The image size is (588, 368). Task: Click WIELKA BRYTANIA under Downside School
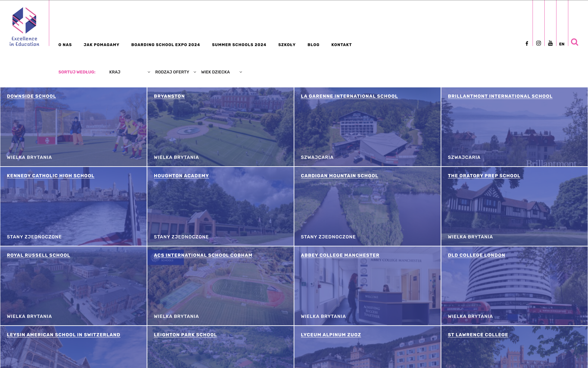[x=29, y=158]
